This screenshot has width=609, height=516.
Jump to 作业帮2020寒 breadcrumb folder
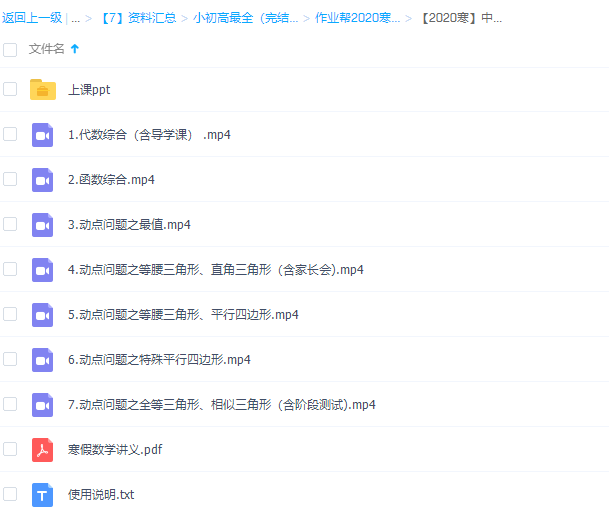coord(357,18)
